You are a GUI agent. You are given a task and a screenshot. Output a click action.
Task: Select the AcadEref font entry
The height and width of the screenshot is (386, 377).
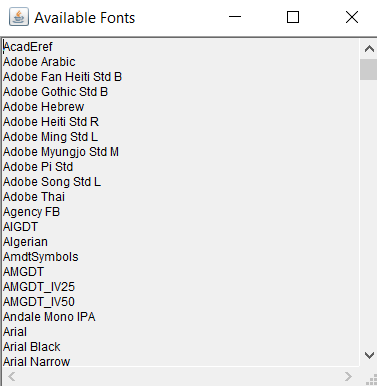[x=28, y=47]
